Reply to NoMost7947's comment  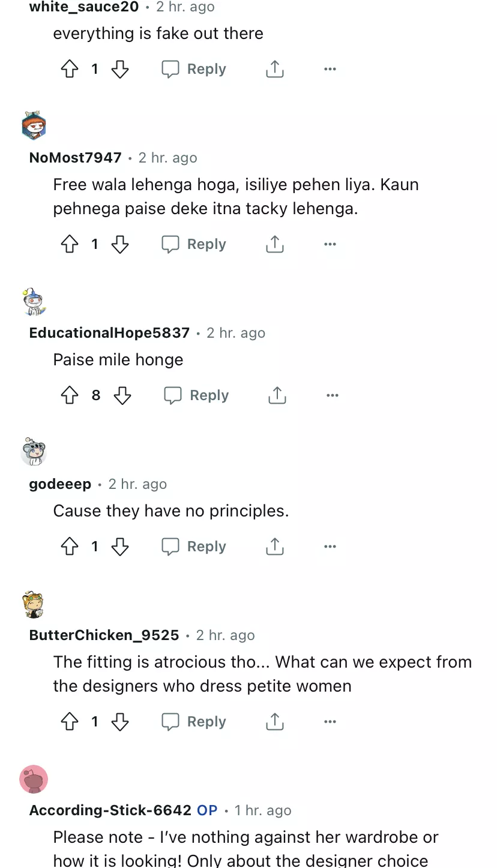(194, 245)
